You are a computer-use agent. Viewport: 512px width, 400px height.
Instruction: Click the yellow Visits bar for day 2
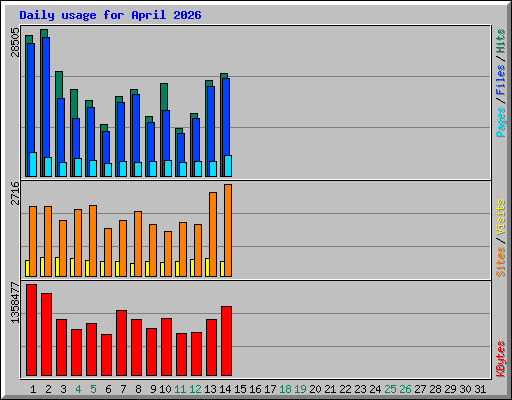[42, 267]
